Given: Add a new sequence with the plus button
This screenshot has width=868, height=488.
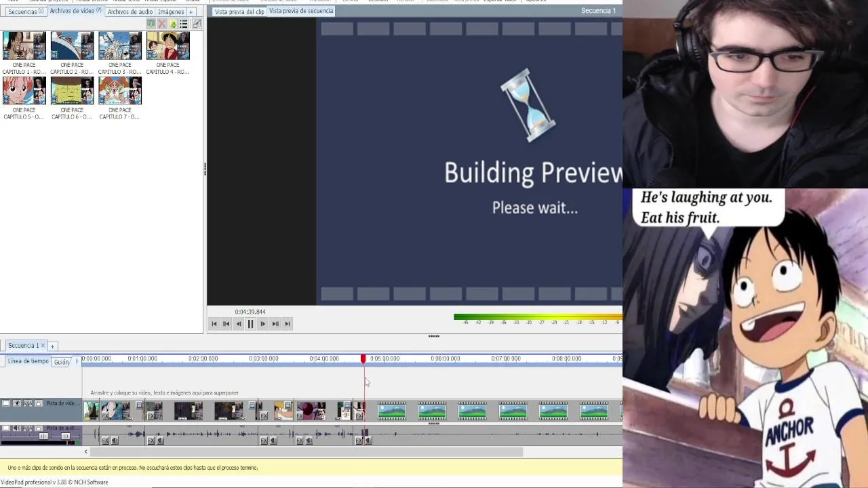Looking at the screenshot, I should (52, 346).
